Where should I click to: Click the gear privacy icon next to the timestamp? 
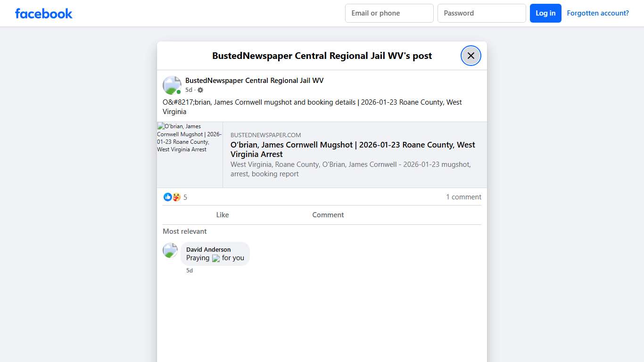200,90
